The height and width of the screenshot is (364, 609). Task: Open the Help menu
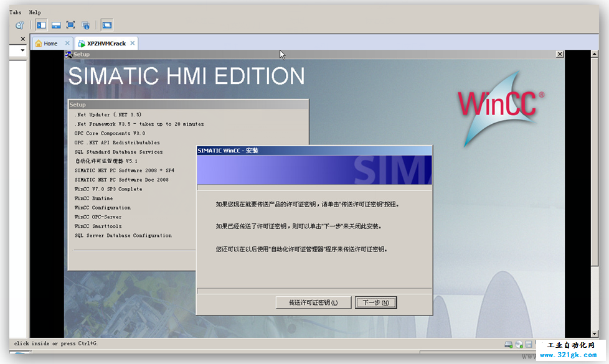point(35,12)
